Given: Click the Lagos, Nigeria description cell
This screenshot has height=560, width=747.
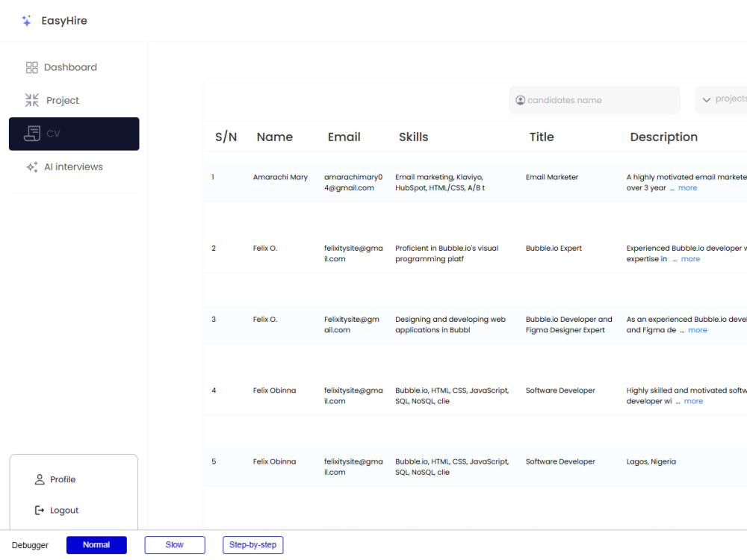Looking at the screenshot, I should (x=651, y=462).
